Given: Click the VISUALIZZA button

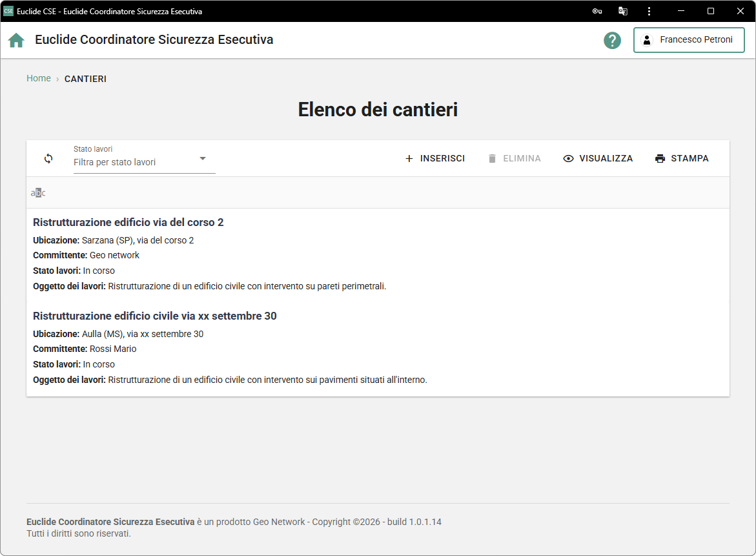Looking at the screenshot, I should pos(598,158).
